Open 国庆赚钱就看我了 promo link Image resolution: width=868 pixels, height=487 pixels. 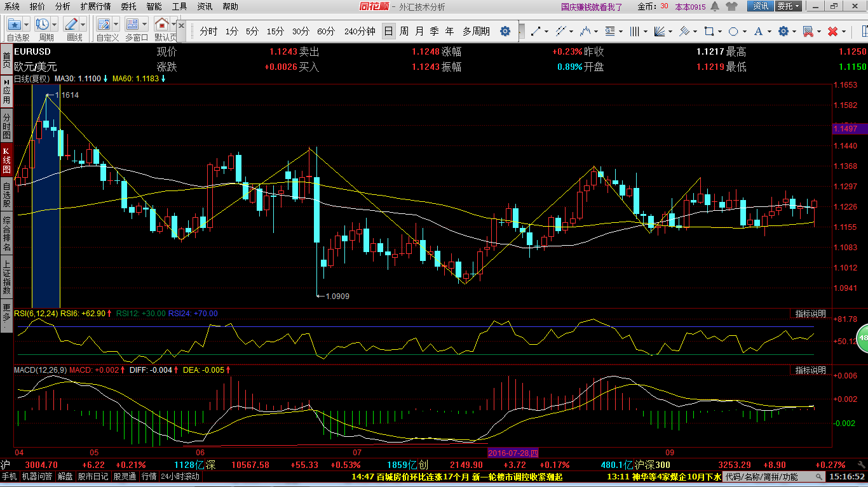pos(592,7)
